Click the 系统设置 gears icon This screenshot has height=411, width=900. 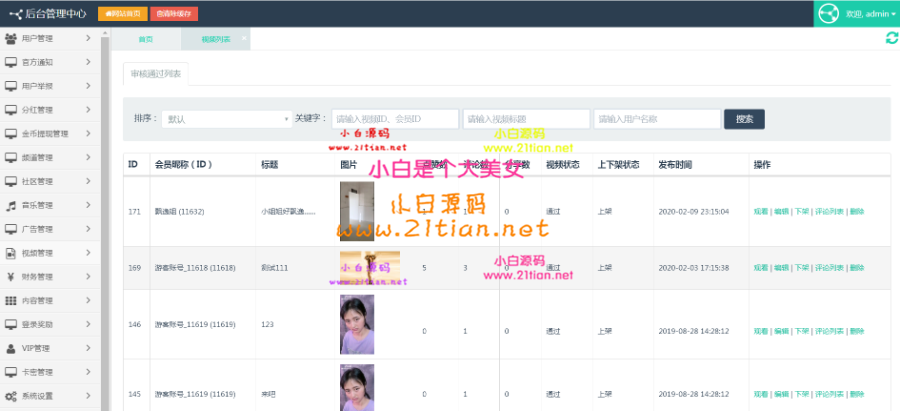click(x=11, y=396)
